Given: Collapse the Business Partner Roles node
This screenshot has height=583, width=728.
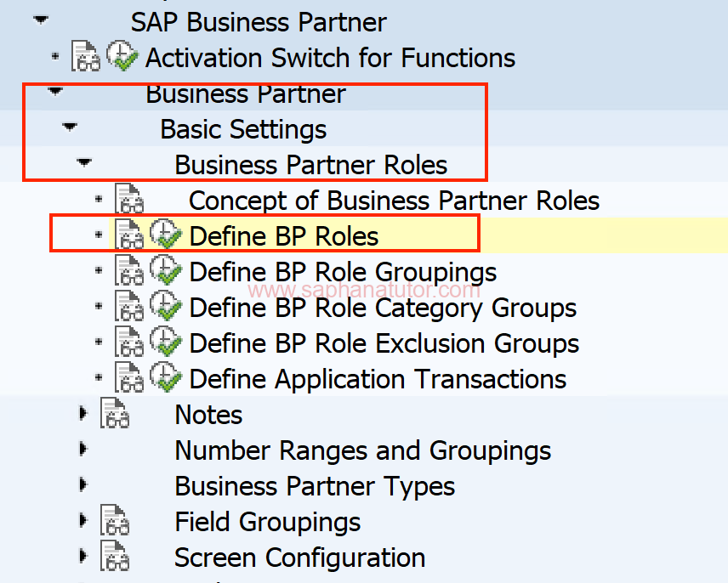Looking at the screenshot, I should pyautogui.click(x=84, y=162).
